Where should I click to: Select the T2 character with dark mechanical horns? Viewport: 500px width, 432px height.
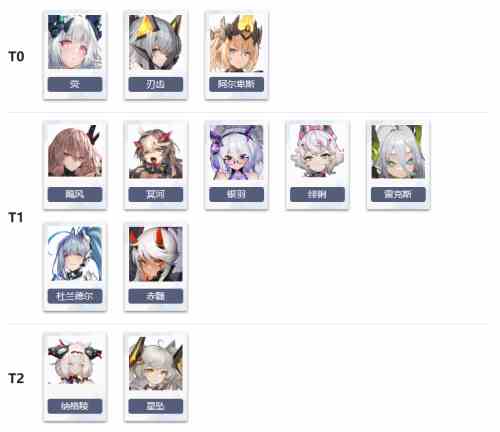point(75,361)
